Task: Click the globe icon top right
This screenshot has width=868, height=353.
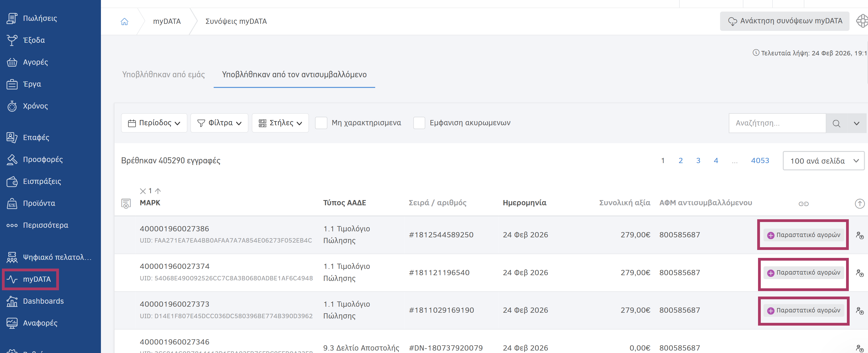Action: pos(862,21)
